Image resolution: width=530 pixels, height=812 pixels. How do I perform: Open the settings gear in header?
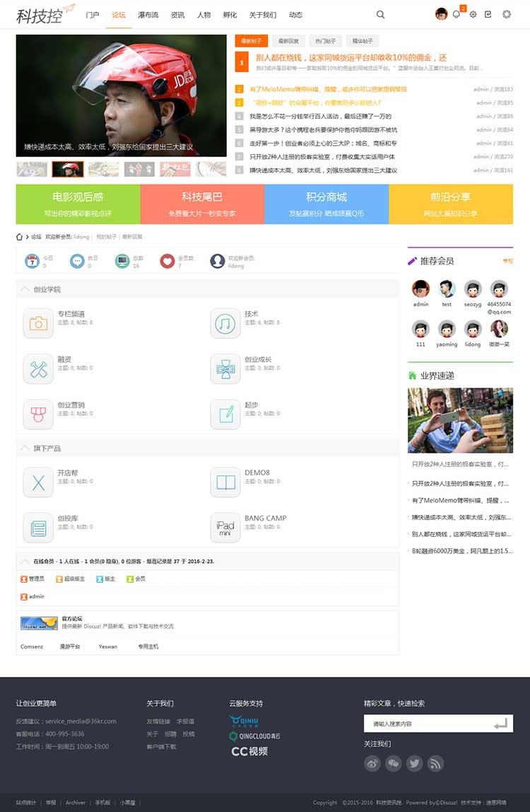pos(473,14)
